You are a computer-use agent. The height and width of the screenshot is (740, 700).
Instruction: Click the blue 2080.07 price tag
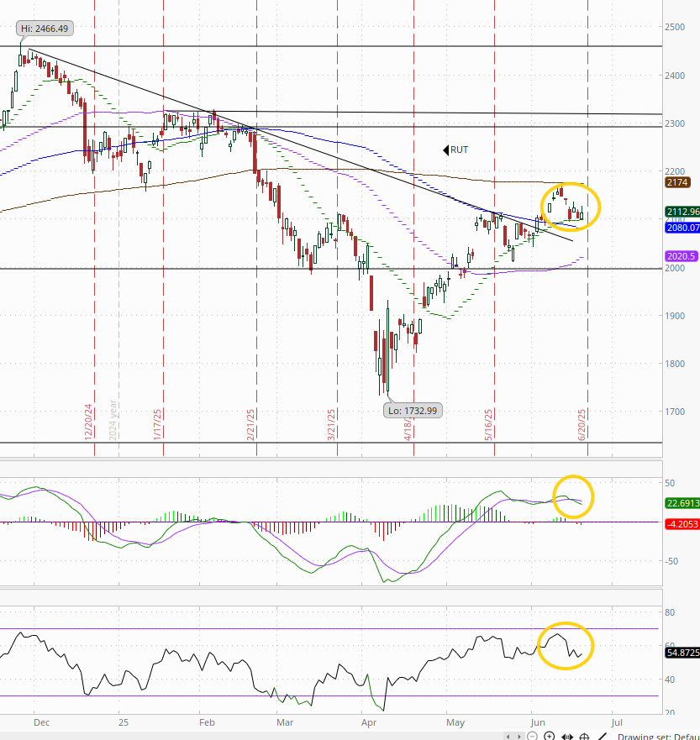pos(682,228)
